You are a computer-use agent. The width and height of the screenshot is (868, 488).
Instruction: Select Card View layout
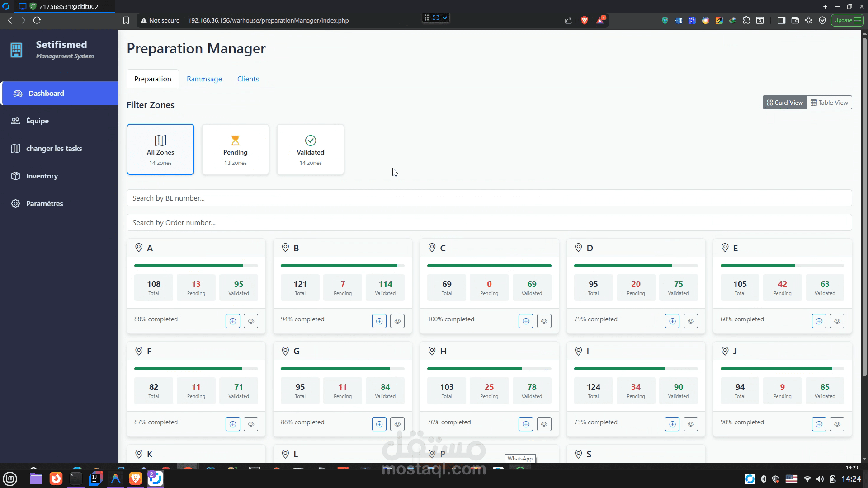tap(785, 103)
